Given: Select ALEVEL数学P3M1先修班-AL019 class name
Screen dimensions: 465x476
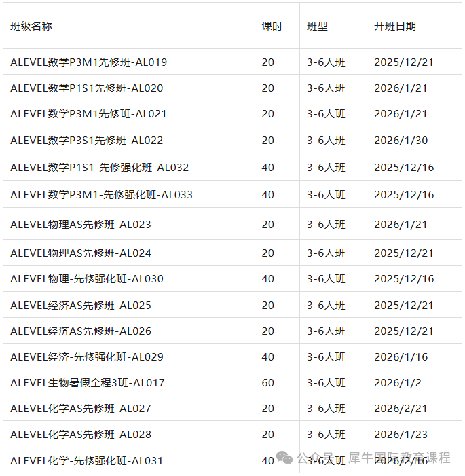Looking at the screenshot, I should [89, 62].
